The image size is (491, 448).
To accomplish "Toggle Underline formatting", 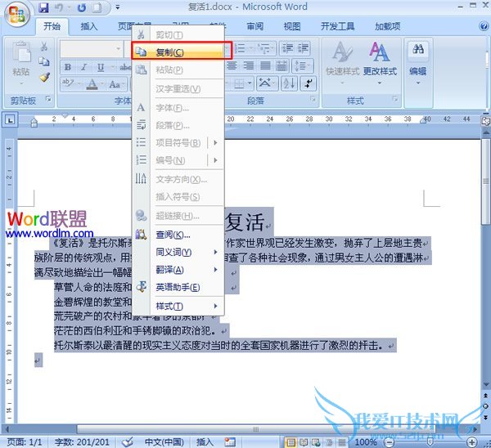I will [101, 67].
